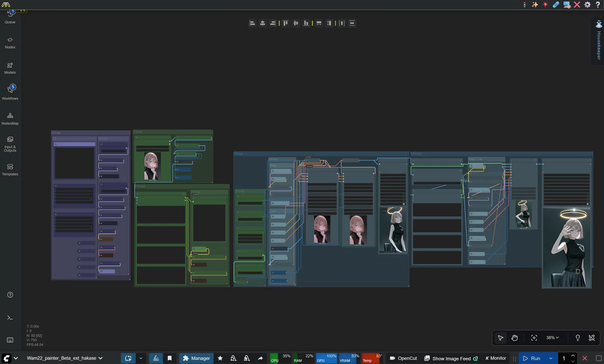Viewport: 604px width, 364px height.
Task: Click the align top edges icon
Action: tap(285, 23)
